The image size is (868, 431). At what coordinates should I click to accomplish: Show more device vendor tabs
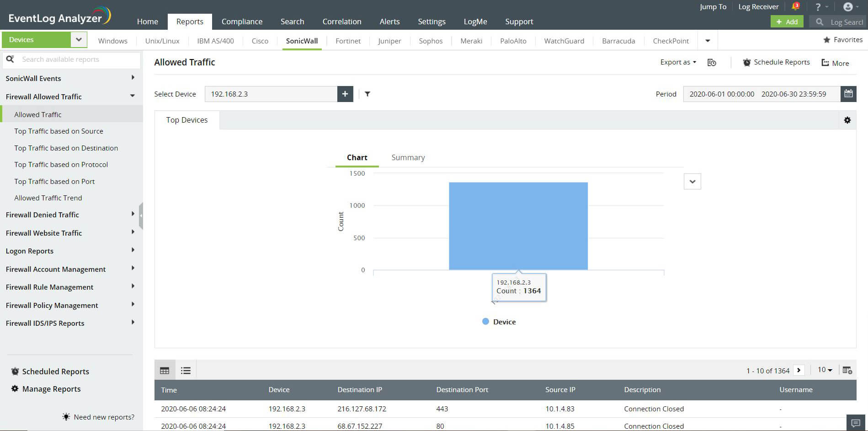708,41
